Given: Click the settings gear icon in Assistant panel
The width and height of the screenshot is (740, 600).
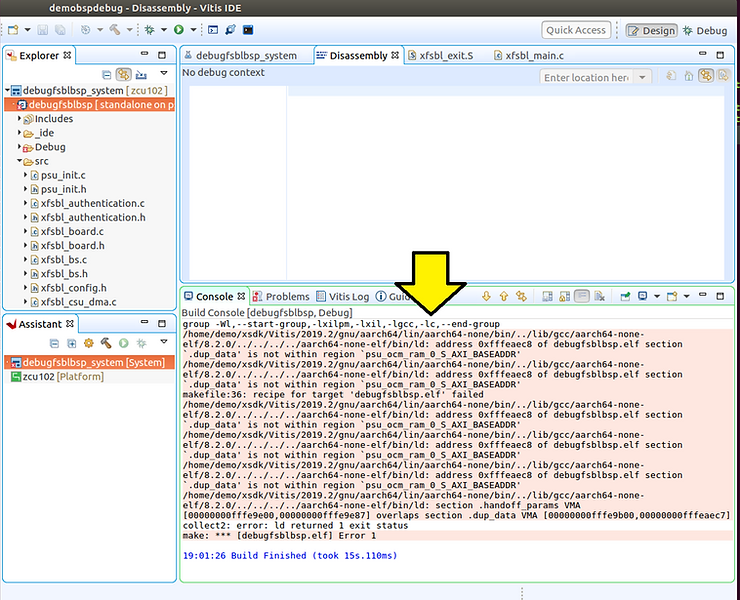Looking at the screenshot, I should pos(89,343).
